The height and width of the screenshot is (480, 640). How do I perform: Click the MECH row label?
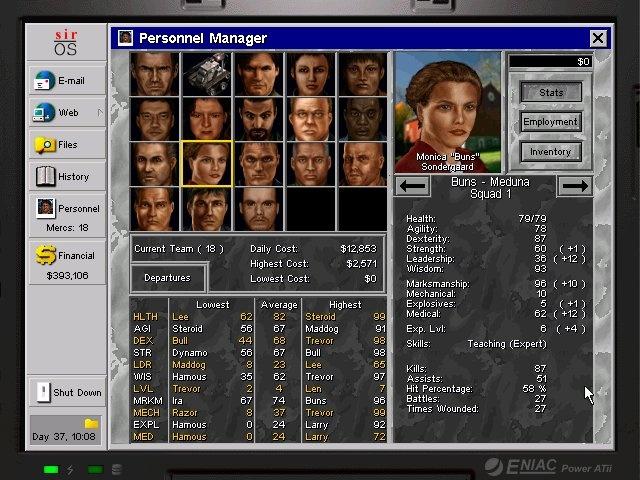[x=147, y=413]
